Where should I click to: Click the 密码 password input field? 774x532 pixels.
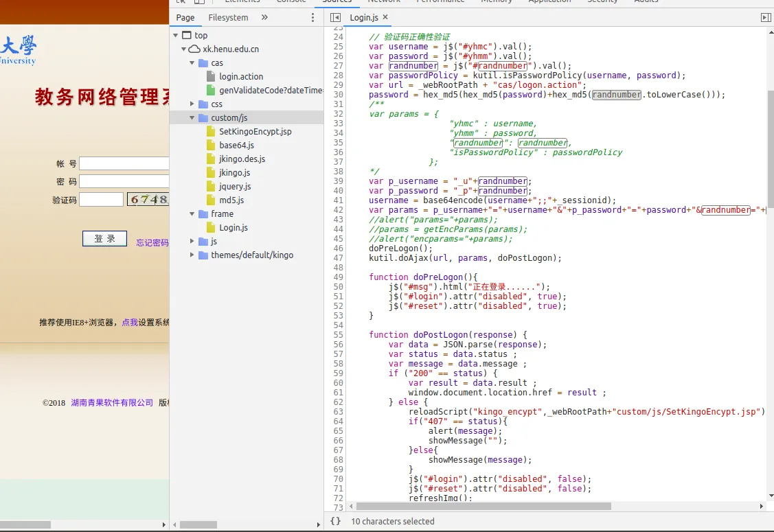(124, 181)
